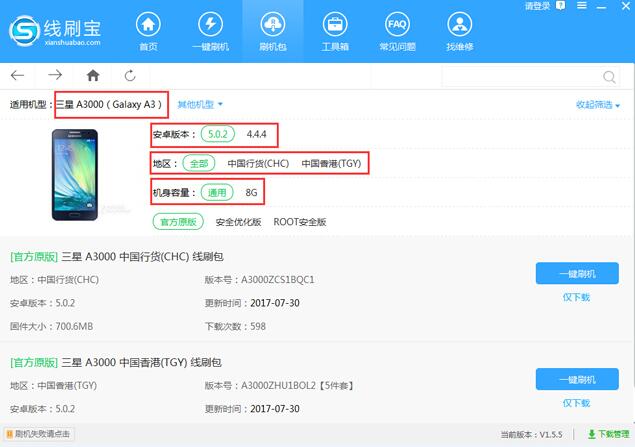
Task: Click the 三星 A3000 ( Galaxy A3 ) model name
Action: coord(109,104)
